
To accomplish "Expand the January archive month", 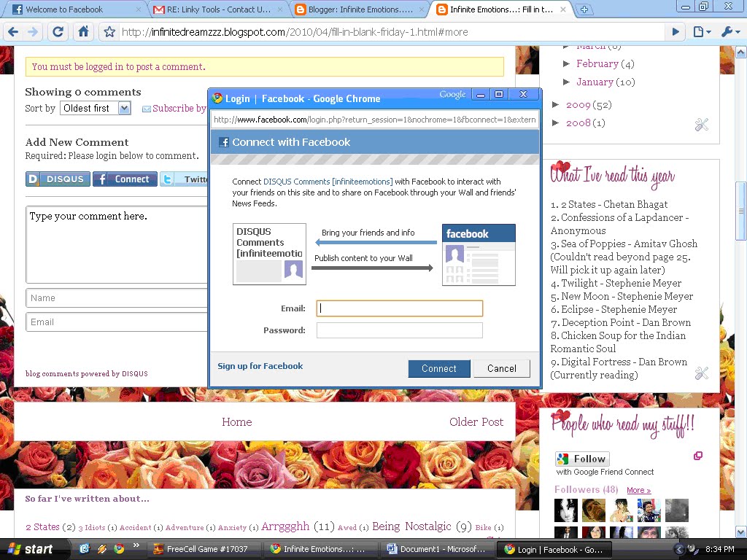I will (567, 82).
